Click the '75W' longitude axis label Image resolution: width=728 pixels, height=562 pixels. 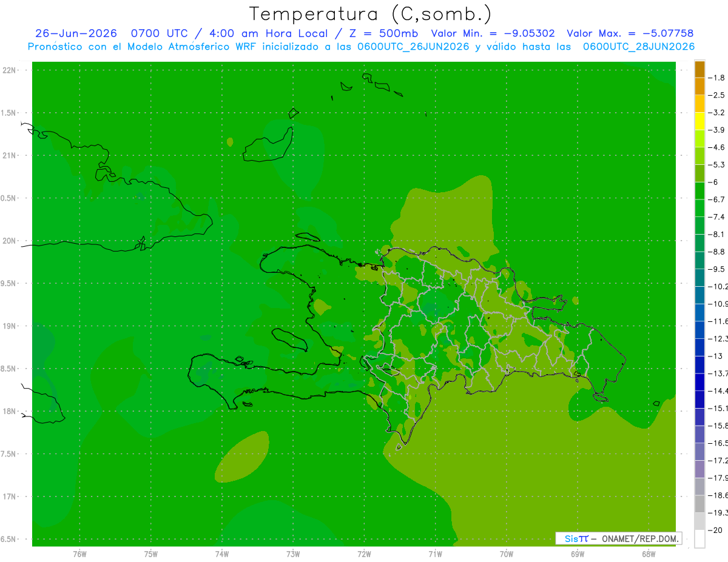coord(151,554)
